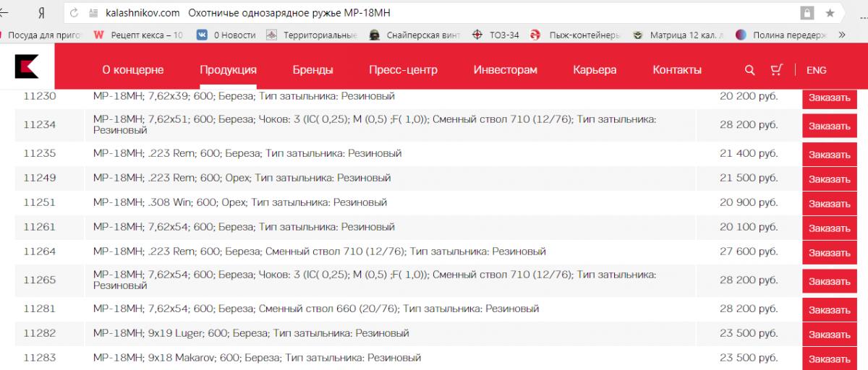Open the Бренды section

pyautogui.click(x=312, y=70)
